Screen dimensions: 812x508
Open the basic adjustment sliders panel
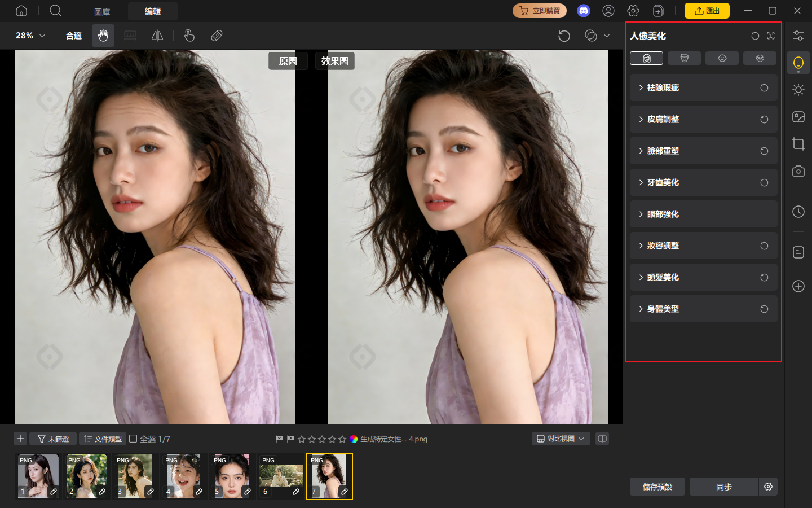pos(798,36)
